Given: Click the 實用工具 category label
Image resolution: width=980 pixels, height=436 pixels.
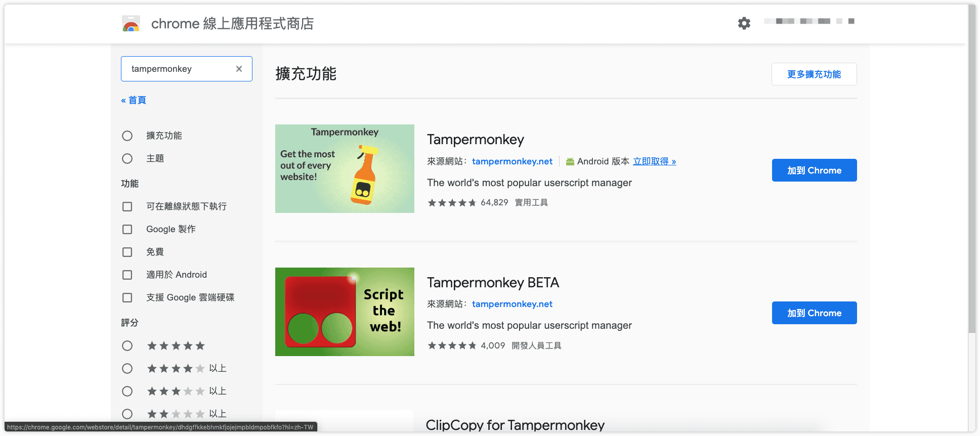Looking at the screenshot, I should [x=531, y=203].
